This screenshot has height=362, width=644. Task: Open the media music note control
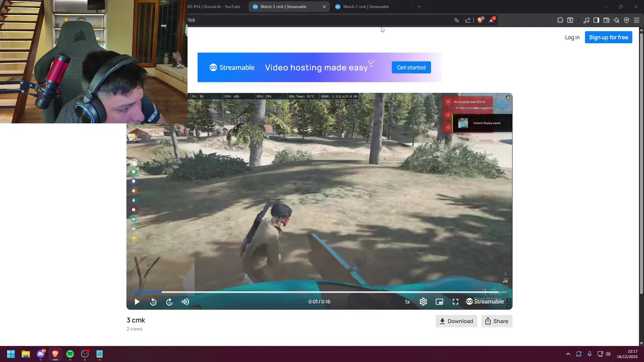(x=586, y=20)
